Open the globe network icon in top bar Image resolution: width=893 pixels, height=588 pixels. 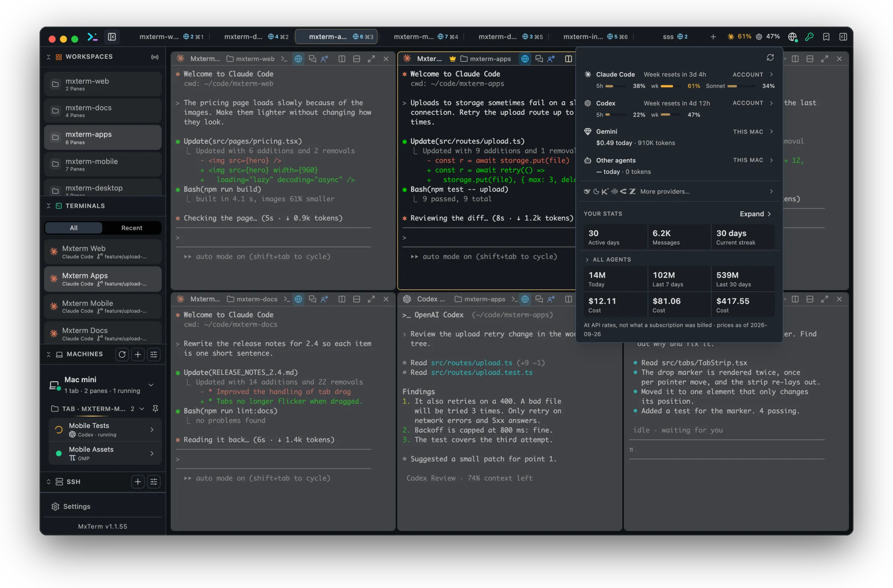point(792,36)
